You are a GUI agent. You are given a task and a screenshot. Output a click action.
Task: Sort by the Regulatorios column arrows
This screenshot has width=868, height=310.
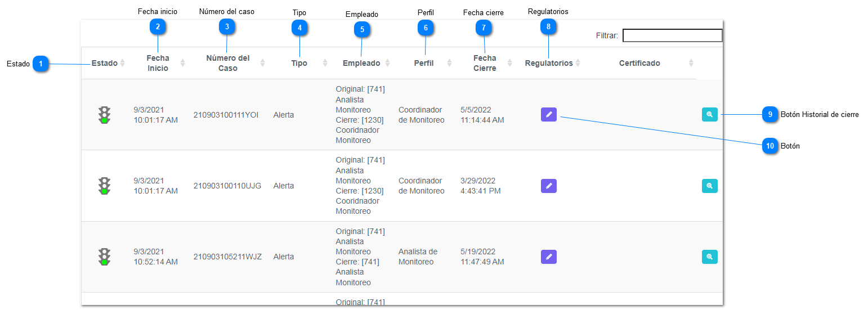pyautogui.click(x=578, y=63)
